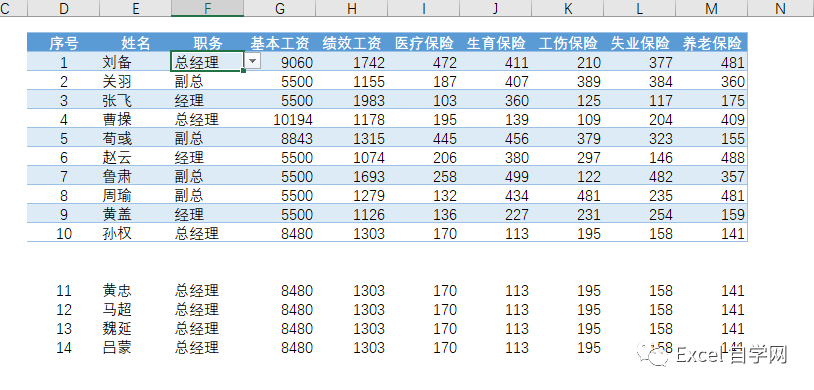The image size is (814, 390).
Task: Select column K header
Action: click(x=568, y=8)
